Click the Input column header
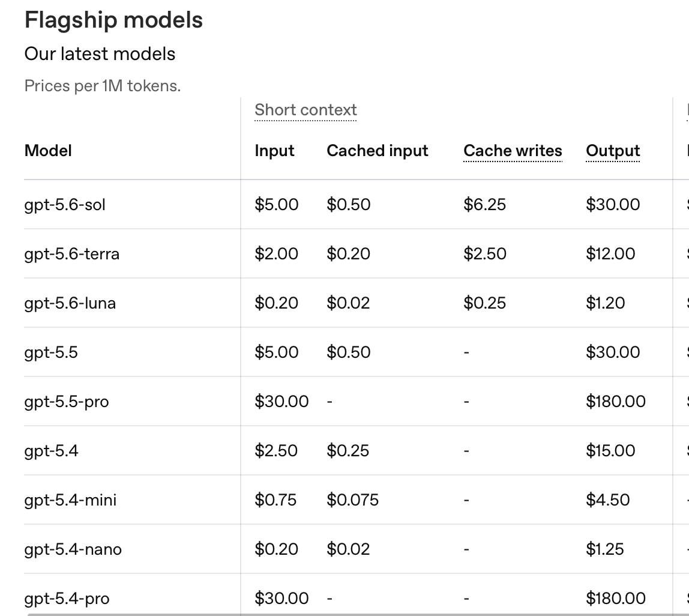Screen dimensions: 689x616 [274, 151]
